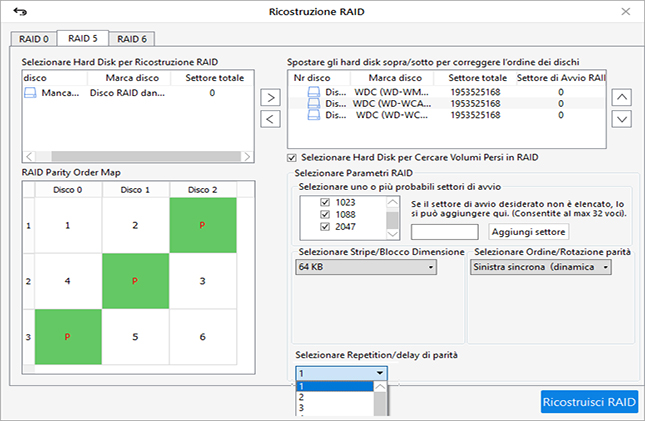
Task: Switch to the RAID 0 tab
Action: coord(34,39)
